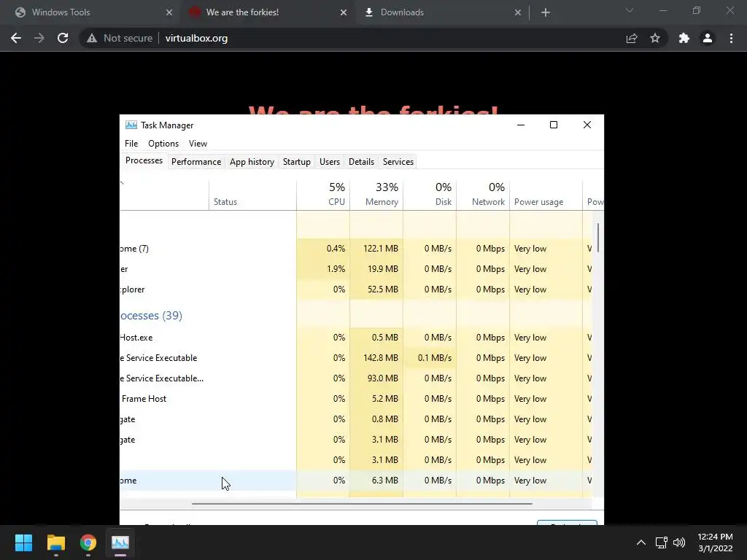
Task: Open Chrome three-dot menu
Action: (x=731, y=38)
